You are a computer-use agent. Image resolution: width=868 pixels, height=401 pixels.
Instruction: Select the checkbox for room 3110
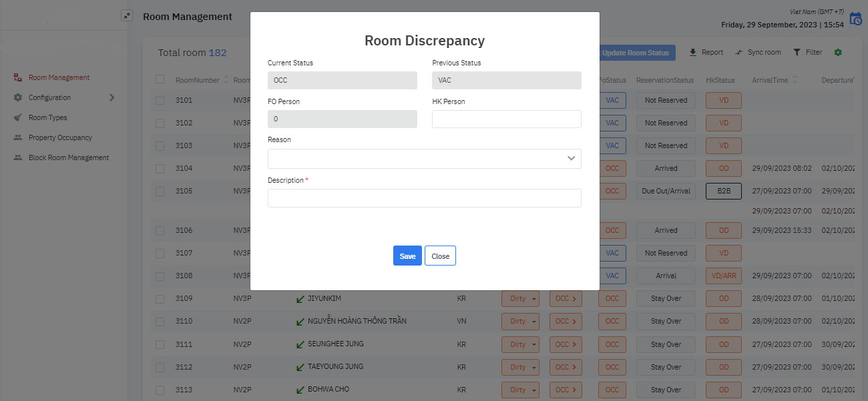tap(160, 321)
